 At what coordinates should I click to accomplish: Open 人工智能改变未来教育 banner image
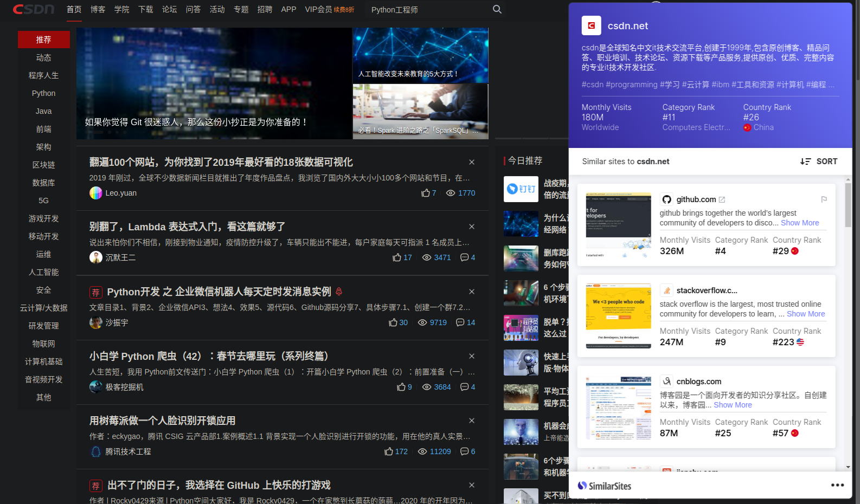[x=421, y=55]
